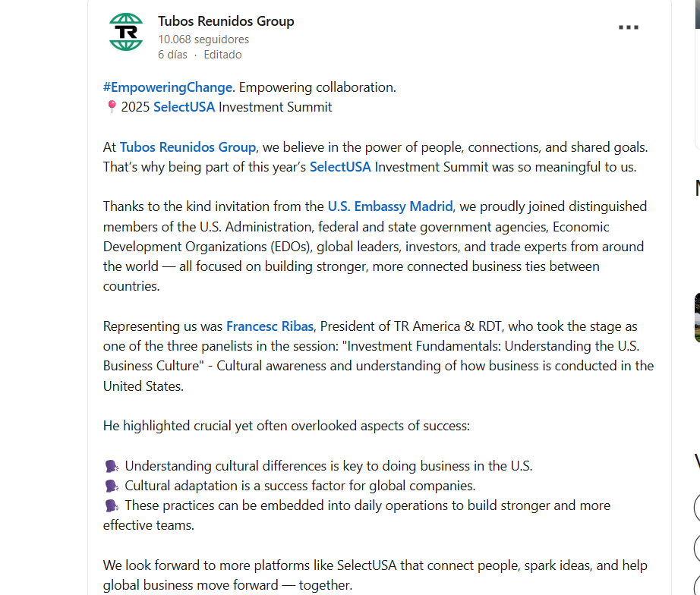Viewport: 700px width, 595px height.
Task: Open SelectUSA link after 'this year's'
Action: point(340,167)
